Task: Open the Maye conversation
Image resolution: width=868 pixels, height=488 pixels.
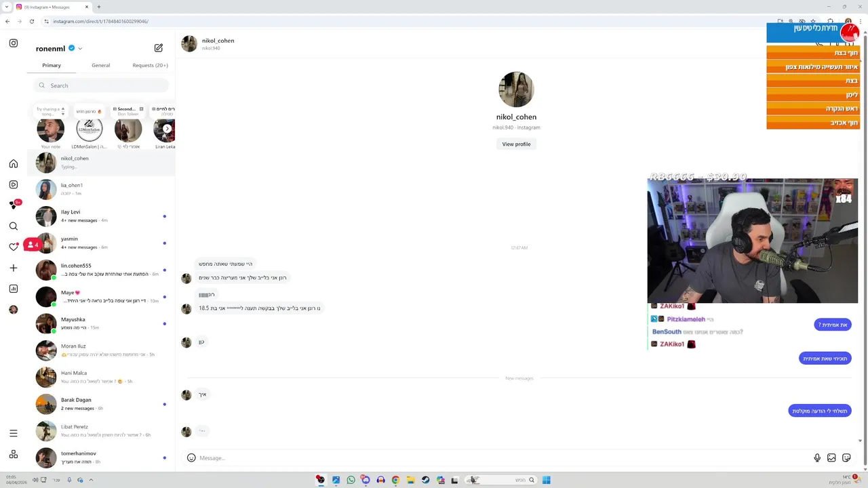Action: tap(101, 296)
